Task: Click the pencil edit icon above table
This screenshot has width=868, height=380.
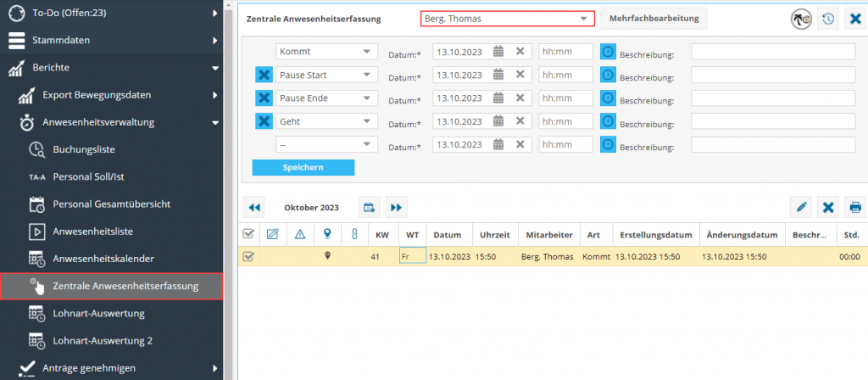Action: pos(799,207)
